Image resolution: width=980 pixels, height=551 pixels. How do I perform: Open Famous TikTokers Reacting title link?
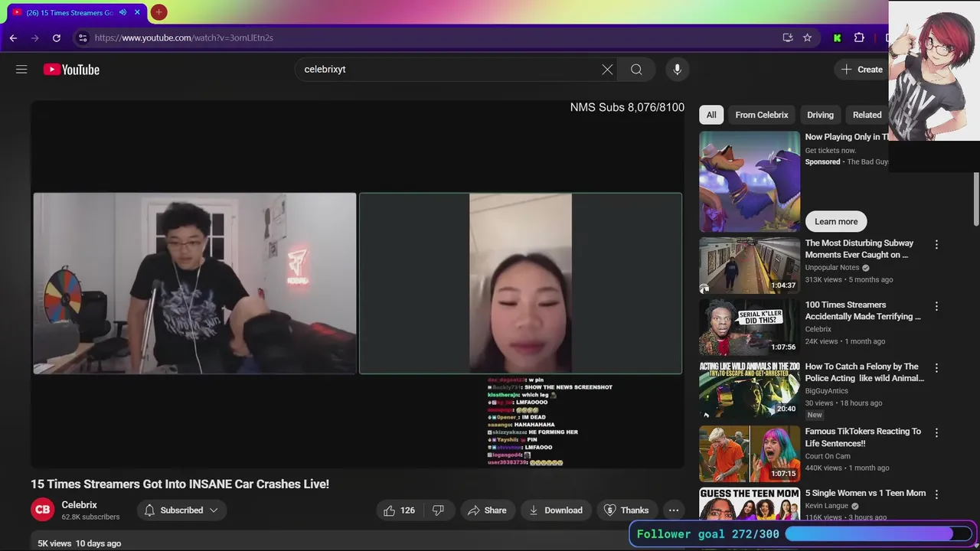coord(863,437)
